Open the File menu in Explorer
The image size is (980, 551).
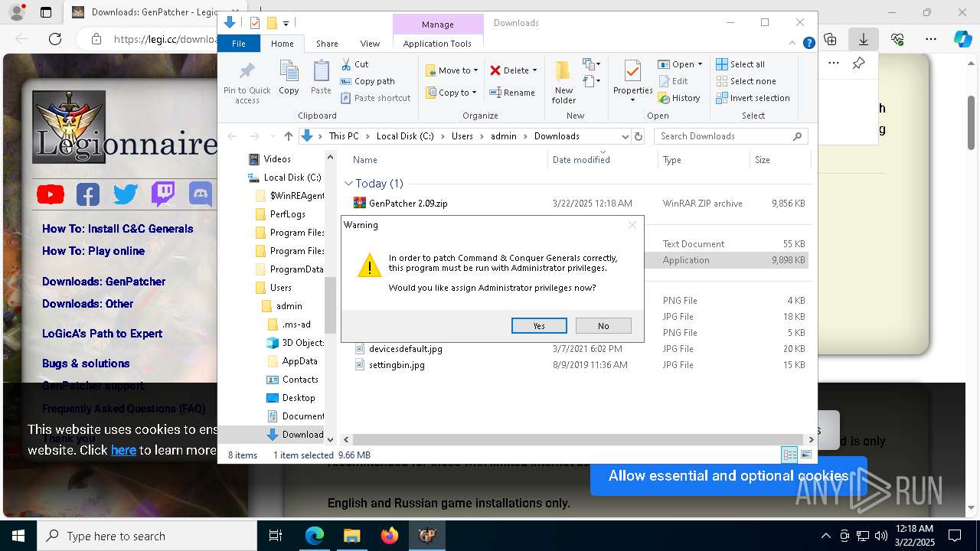(x=239, y=44)
